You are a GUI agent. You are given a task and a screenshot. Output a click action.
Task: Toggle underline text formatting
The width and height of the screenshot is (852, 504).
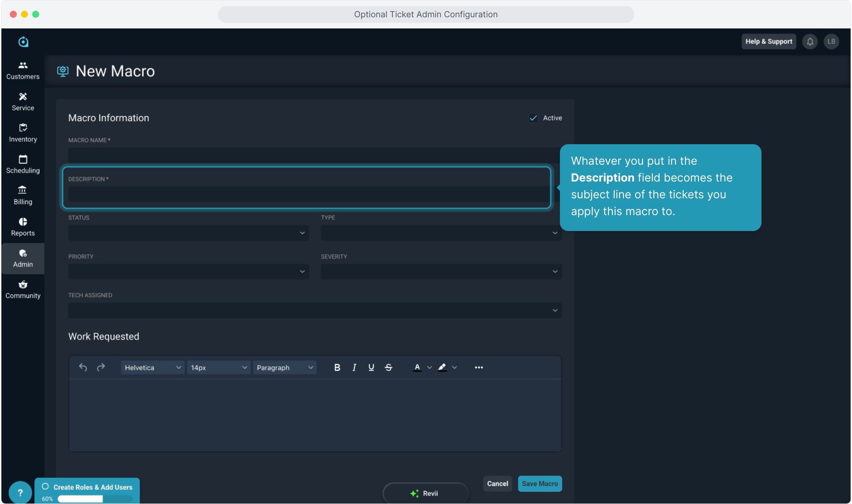coord(371,368)
